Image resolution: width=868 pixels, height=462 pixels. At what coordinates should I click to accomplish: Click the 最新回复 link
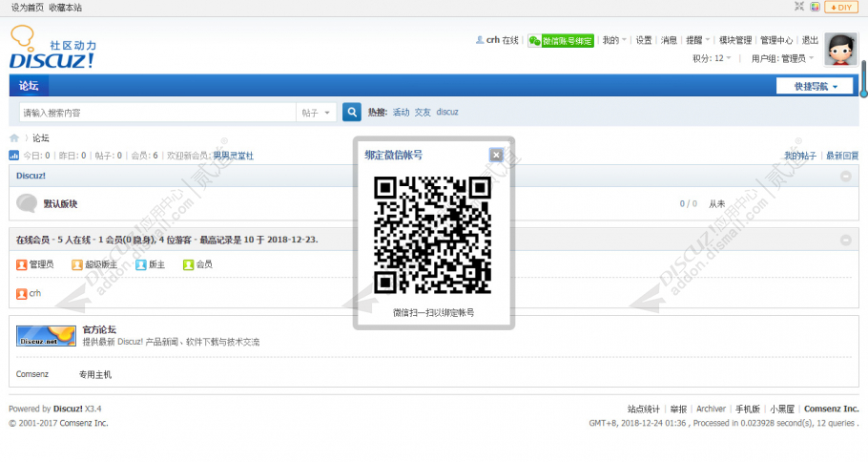pos(842,156)
